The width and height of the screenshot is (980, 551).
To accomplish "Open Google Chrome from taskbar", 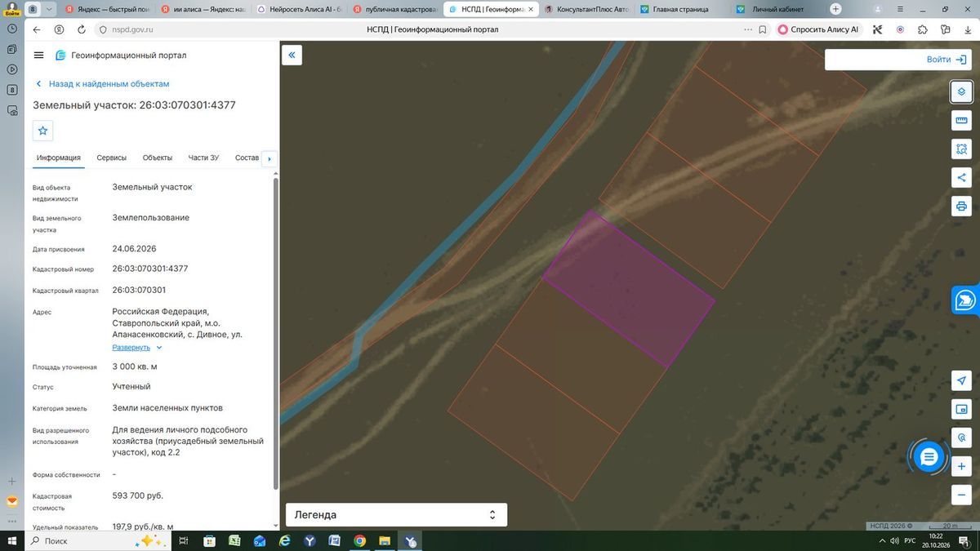I will [x=360, y=541].
